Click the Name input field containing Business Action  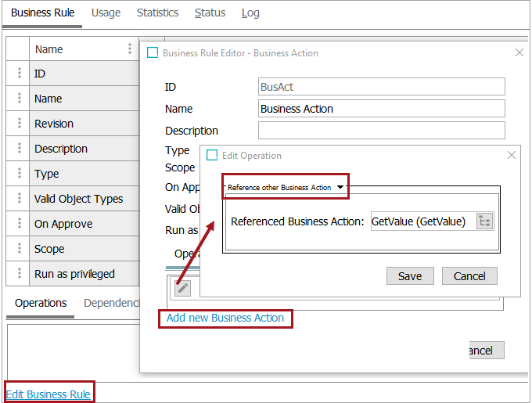tap(381, 109)
